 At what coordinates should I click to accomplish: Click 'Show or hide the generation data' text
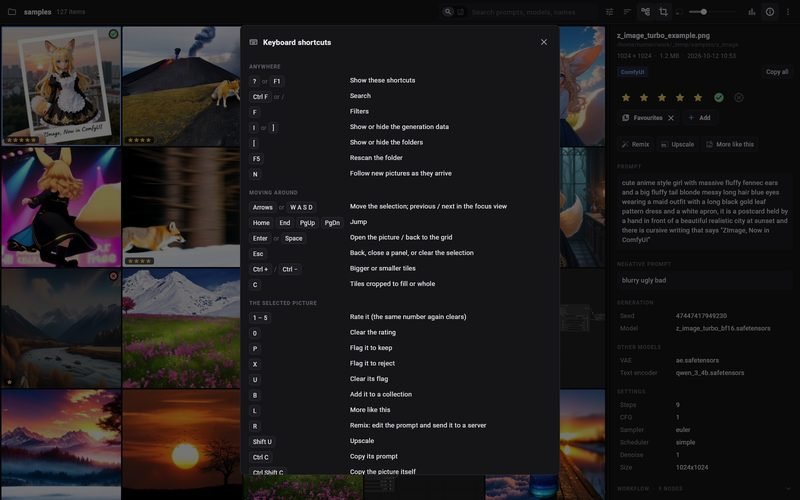pyautogui.click(x=399, y=127)
